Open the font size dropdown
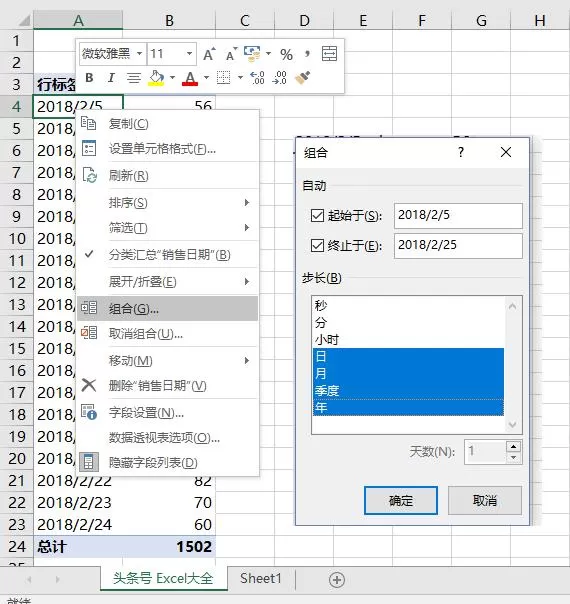This screenshot has width=570, height=604. [189, 54]
